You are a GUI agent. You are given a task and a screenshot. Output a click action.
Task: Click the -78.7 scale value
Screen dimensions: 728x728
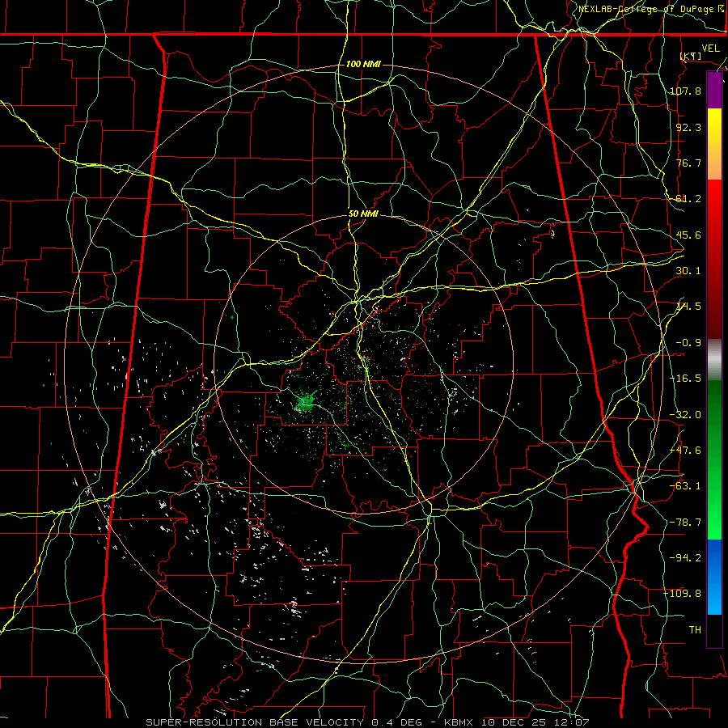coord(686,523)
